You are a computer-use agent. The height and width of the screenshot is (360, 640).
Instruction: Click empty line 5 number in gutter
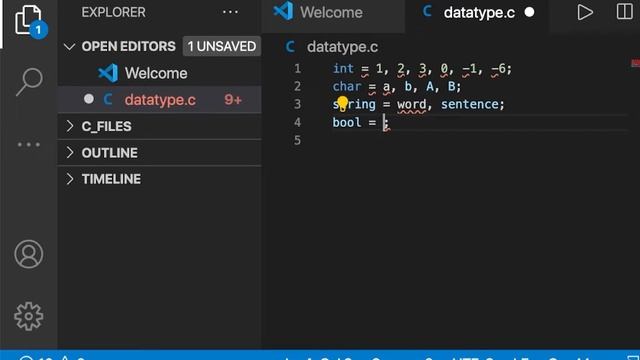click(x=298, y=140)
